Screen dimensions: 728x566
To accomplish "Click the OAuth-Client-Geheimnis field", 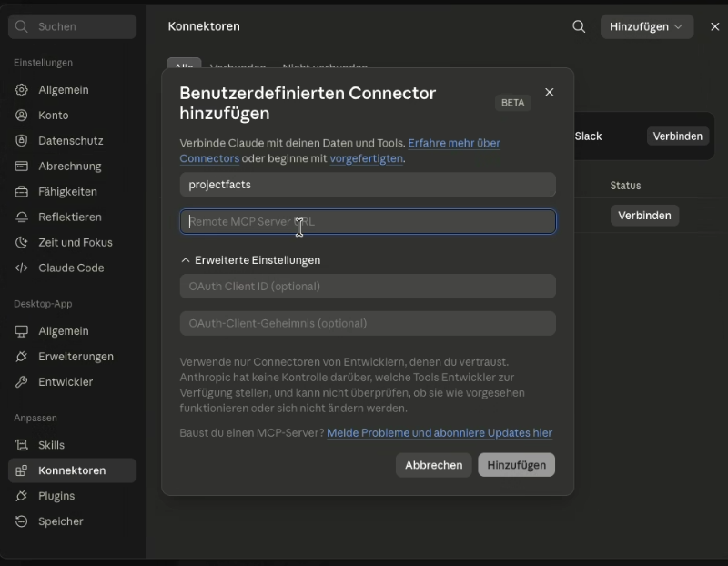I will (x=368, y=323).
